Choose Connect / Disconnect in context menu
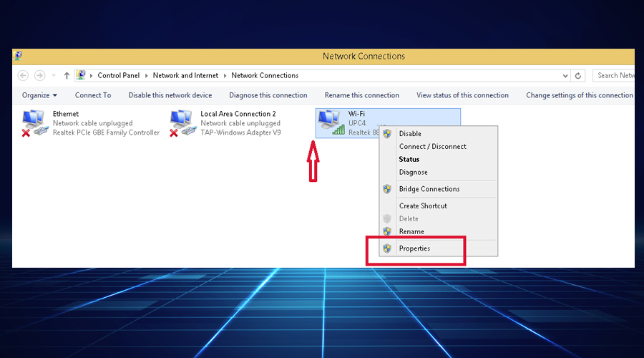The height and width of the screenshot is (358, 644). [x=432, y=146]
